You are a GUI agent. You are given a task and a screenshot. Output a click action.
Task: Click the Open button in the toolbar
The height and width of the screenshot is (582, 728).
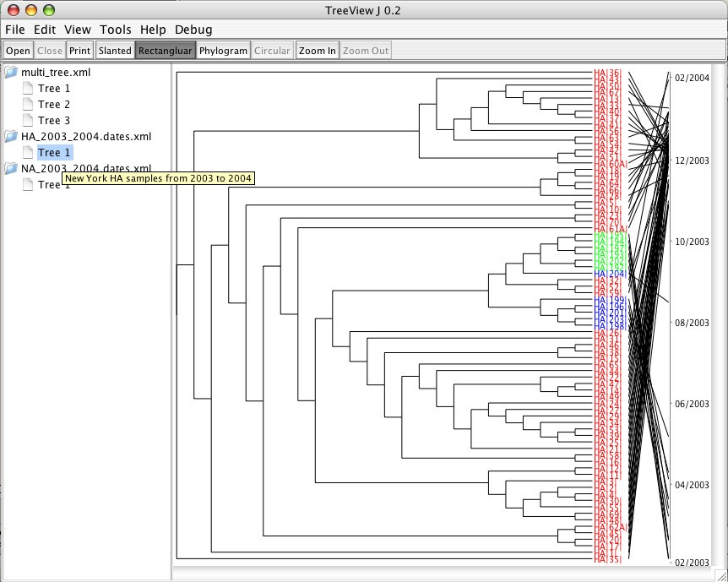coord(19,51)
